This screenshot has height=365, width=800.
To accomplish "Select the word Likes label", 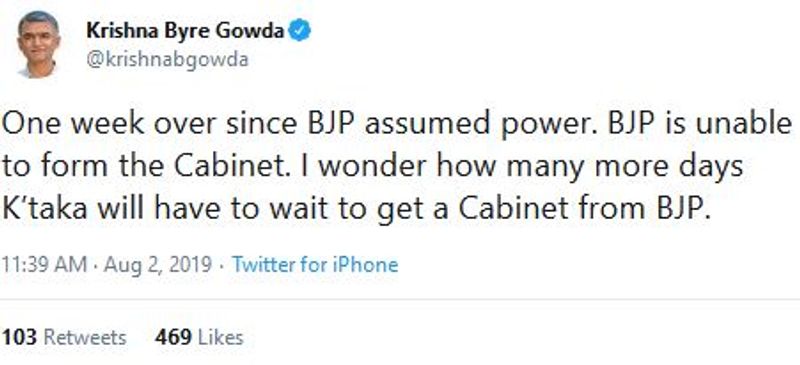I will point(220,337).
